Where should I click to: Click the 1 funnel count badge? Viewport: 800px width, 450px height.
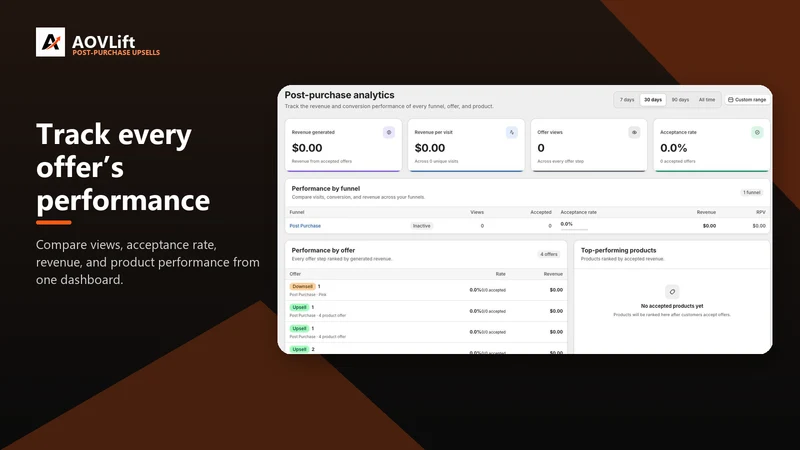point(752,192)
